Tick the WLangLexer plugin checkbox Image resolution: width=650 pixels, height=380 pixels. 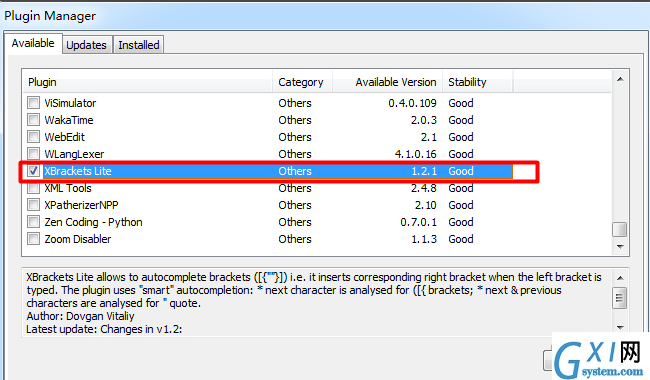pyautogui.click(x=33, y=153)
